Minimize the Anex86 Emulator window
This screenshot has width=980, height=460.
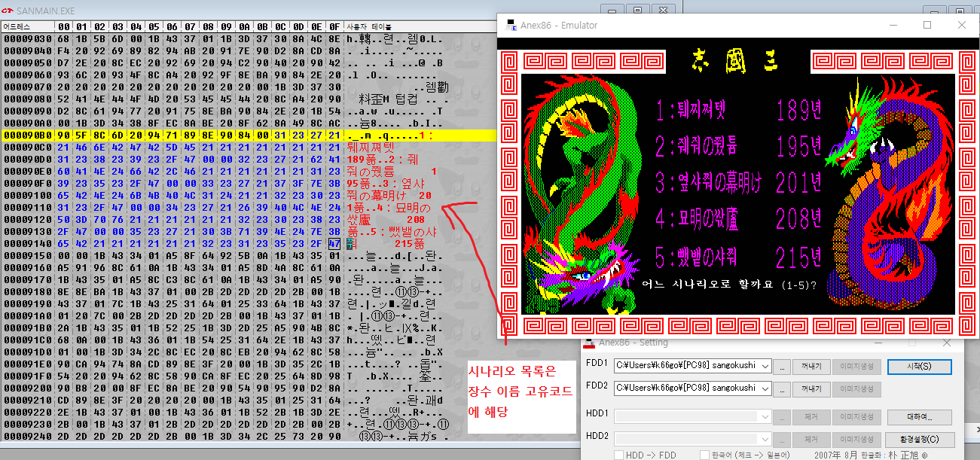click(x=892, y=25)
